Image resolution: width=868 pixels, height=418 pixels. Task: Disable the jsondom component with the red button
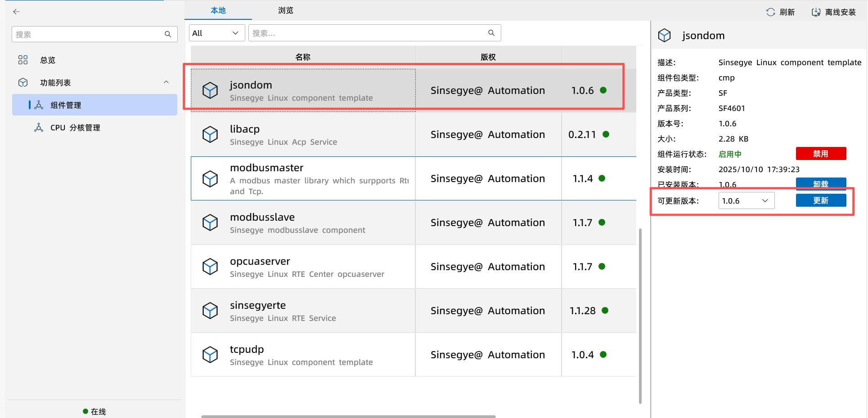coord(820,154)
